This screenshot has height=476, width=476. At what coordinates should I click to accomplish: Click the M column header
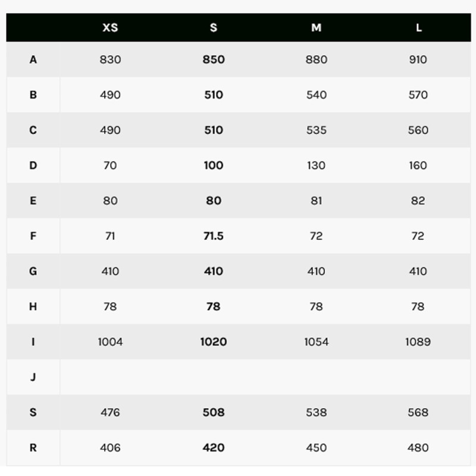[x=317, y=27]
